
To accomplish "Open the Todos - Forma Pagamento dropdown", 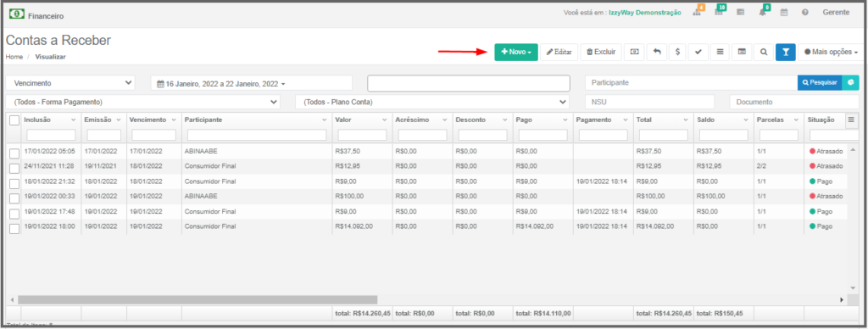I will coord(142,102).
